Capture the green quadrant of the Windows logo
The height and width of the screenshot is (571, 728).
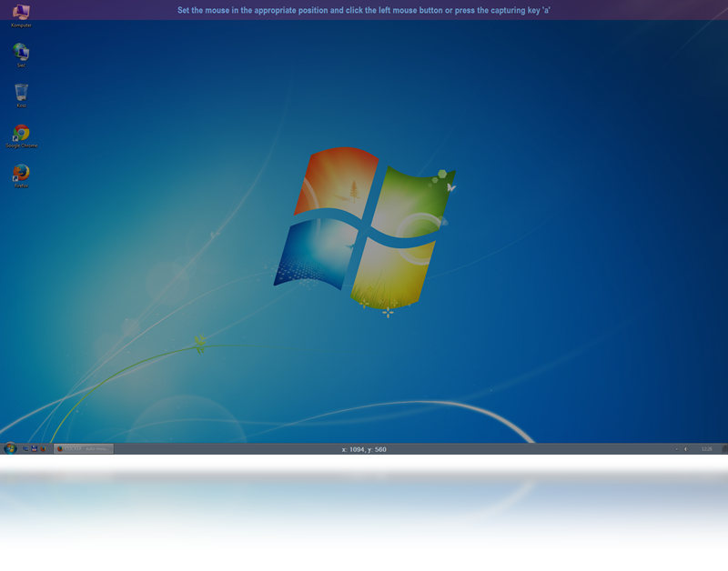point(414,195)
